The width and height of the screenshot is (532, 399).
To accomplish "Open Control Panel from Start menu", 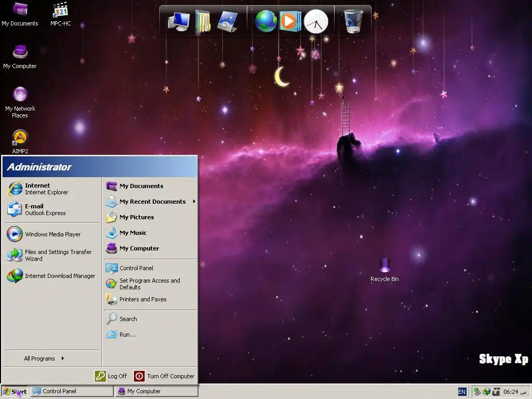I will (151, 268).
